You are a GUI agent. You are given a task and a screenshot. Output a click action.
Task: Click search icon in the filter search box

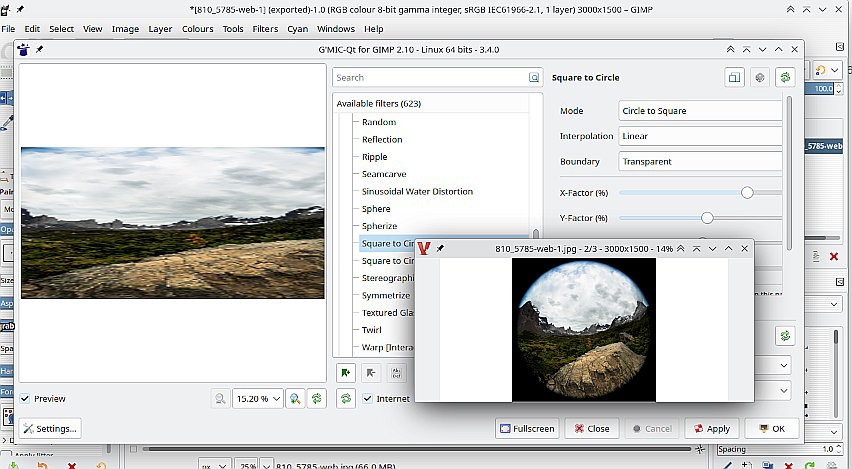(x=534, y=77)
